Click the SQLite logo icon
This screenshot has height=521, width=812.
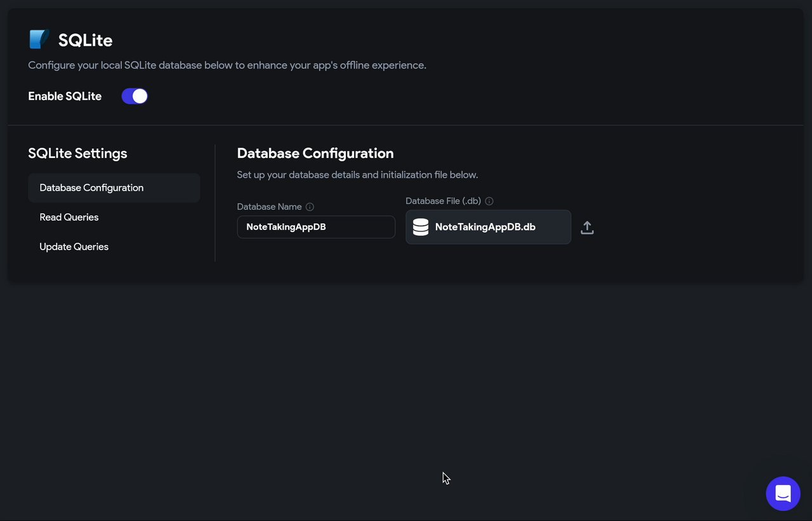click(x=39, y=39)
